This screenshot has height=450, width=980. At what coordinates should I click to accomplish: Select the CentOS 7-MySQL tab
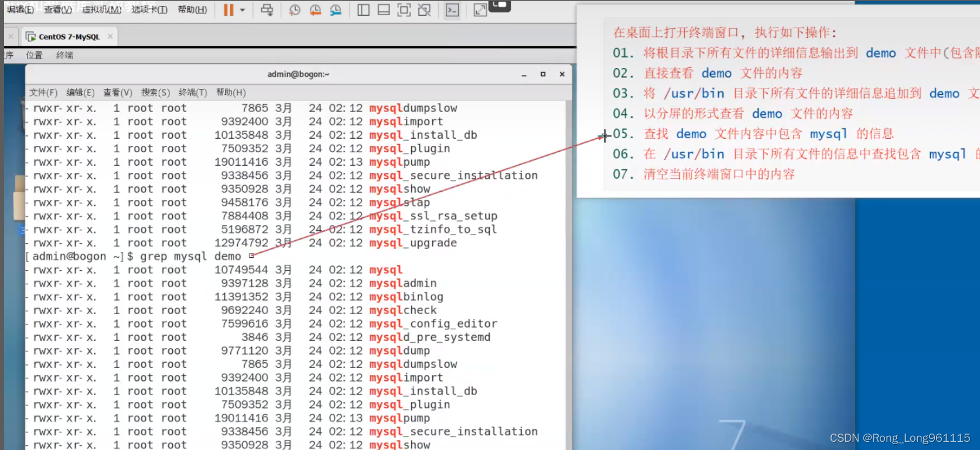[70, 36]
